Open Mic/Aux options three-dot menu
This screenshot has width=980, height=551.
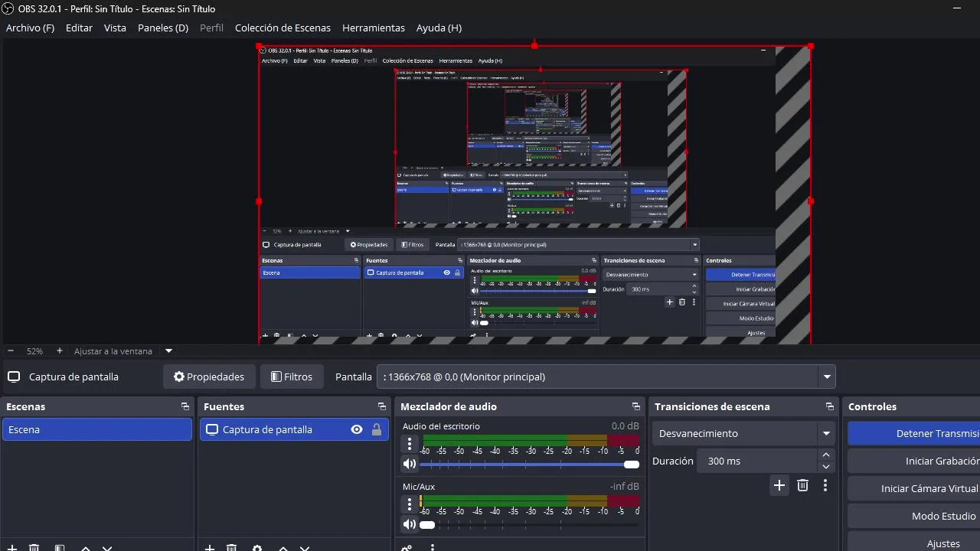tap(410, 504)
